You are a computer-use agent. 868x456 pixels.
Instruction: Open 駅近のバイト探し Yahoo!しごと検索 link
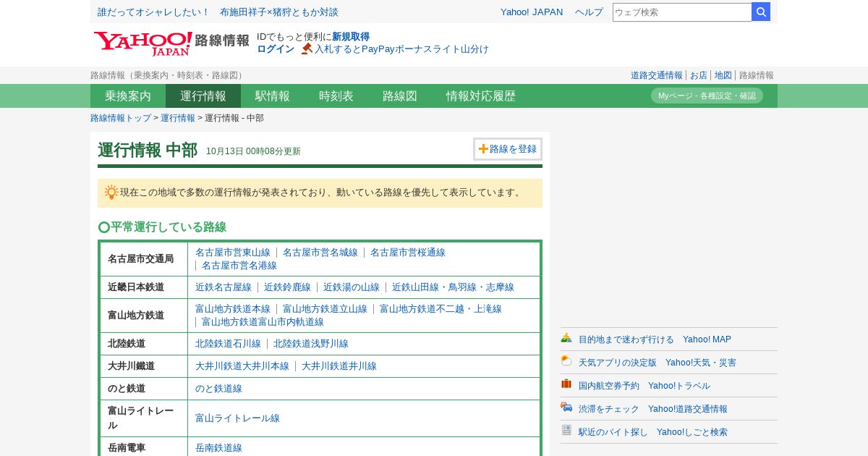653,432
